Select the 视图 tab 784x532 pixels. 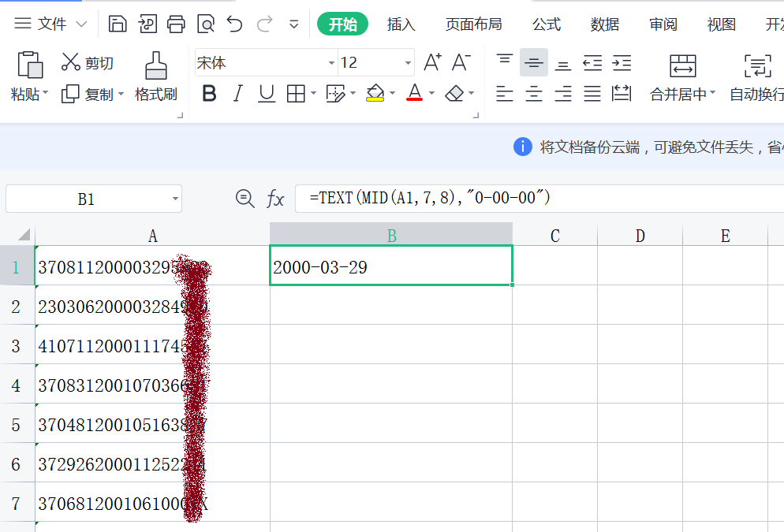[x=722, y=24]
